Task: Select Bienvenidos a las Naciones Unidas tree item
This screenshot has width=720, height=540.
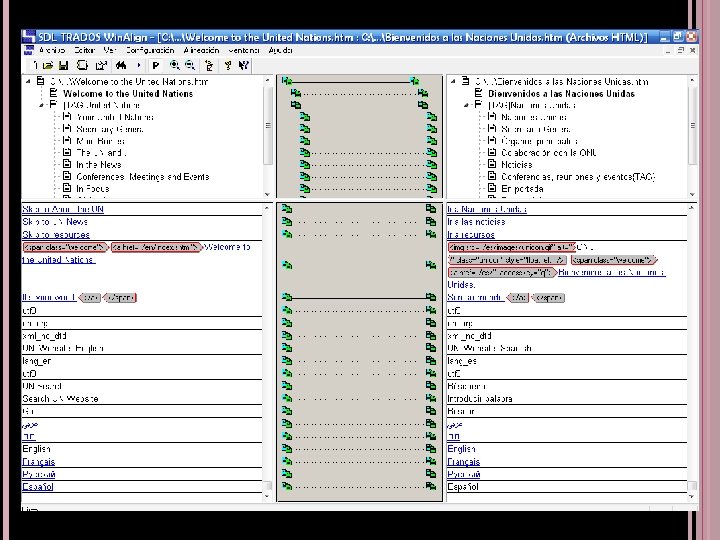Action: click(x=561, y=93)
